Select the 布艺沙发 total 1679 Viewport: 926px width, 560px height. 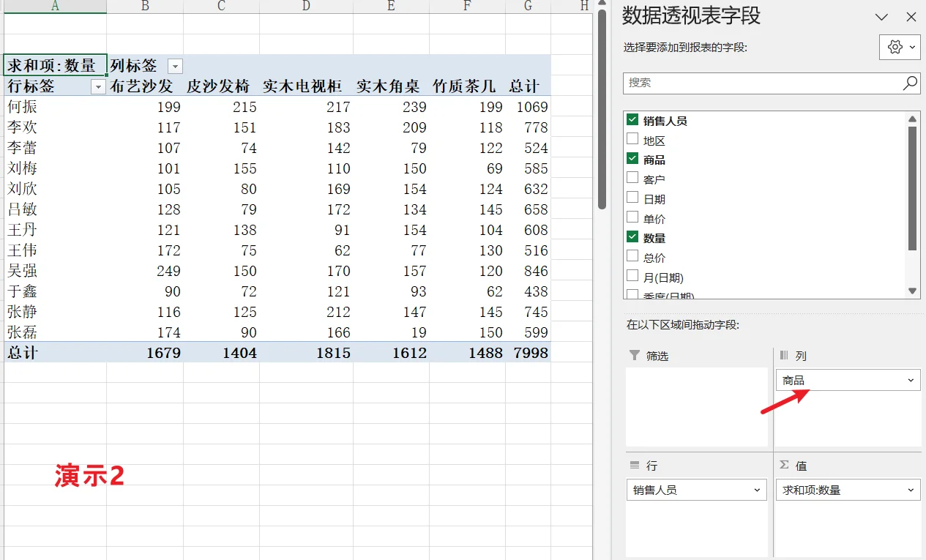(145, 353)
